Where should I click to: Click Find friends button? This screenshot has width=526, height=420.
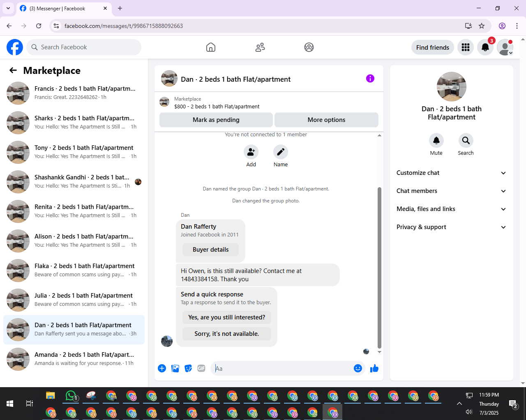pos(433,47)
